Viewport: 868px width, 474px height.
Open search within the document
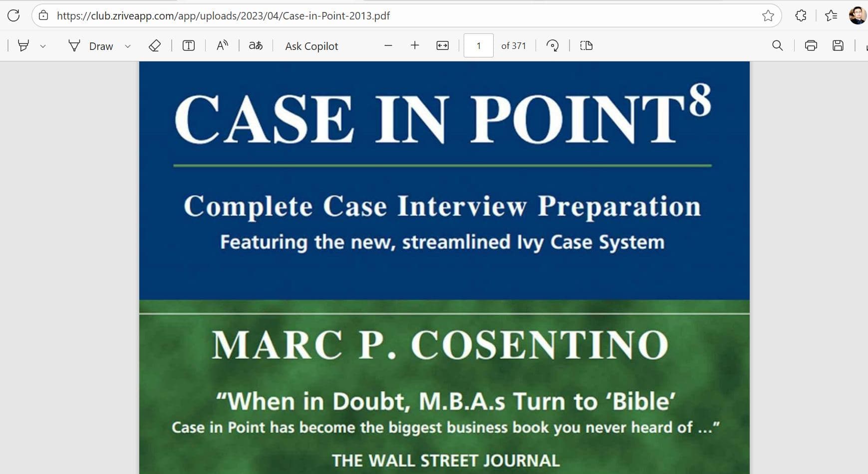777,45
